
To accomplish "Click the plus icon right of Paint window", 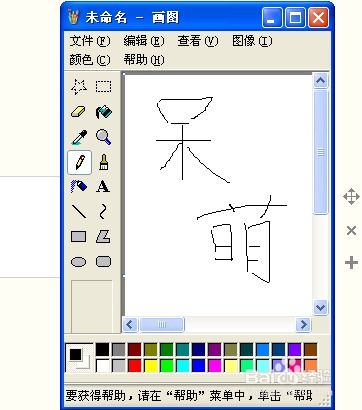I will pyautogui.click(x=351, y=263).
